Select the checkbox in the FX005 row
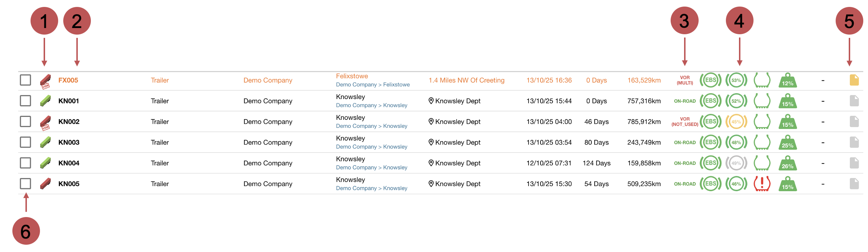 coord(25,80)
